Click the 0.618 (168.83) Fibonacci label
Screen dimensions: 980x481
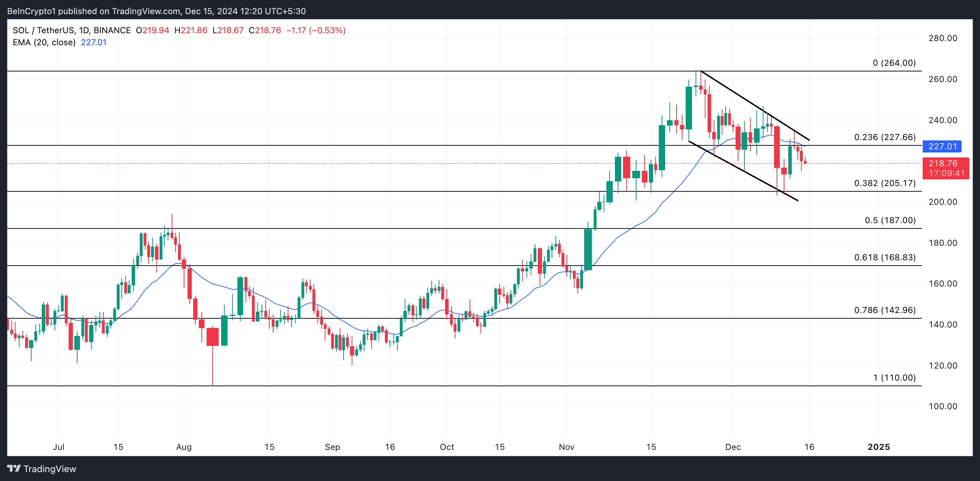tap(884, 257)
